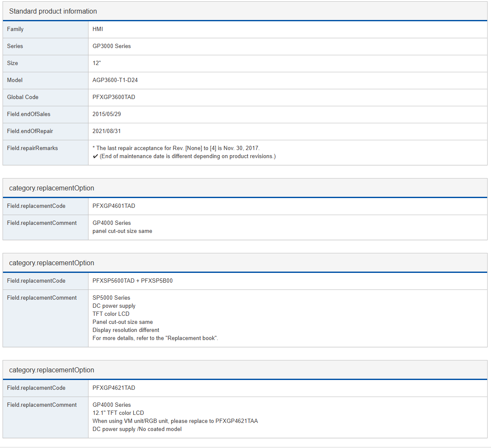
Task: Click the "TFT color LCD" line under SP5000 Series
Action: (111, 314)
